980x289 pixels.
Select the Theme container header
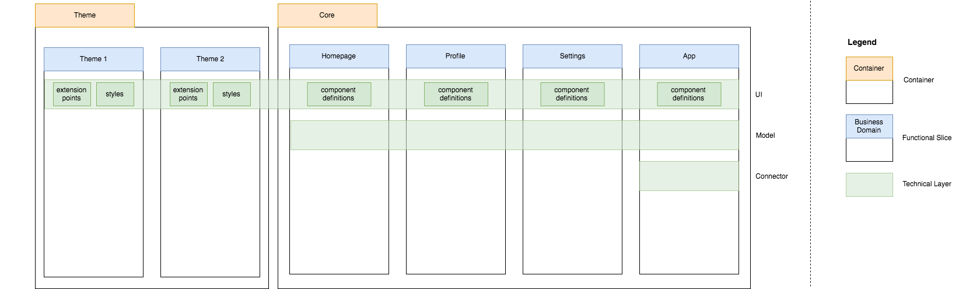coord(85,15)
